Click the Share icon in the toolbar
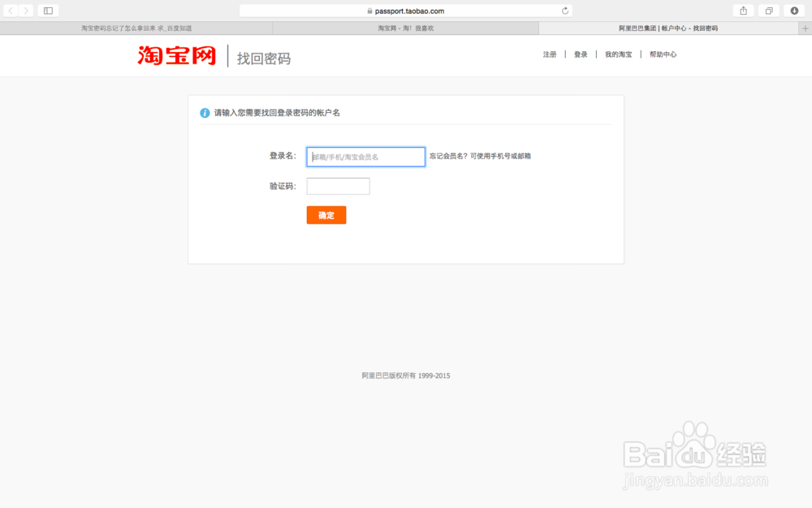The width and height of the screenshot is (812, 508). click(x=743, y=11)
